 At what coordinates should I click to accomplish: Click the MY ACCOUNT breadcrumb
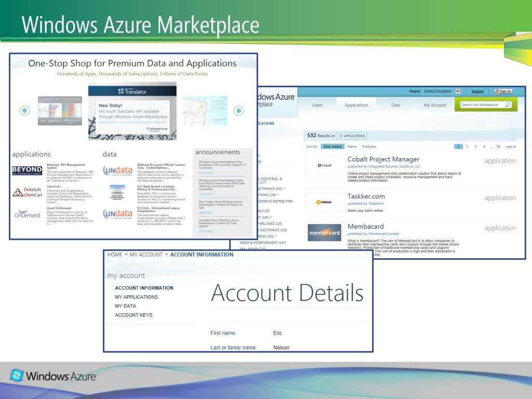[x=146, y=255]
